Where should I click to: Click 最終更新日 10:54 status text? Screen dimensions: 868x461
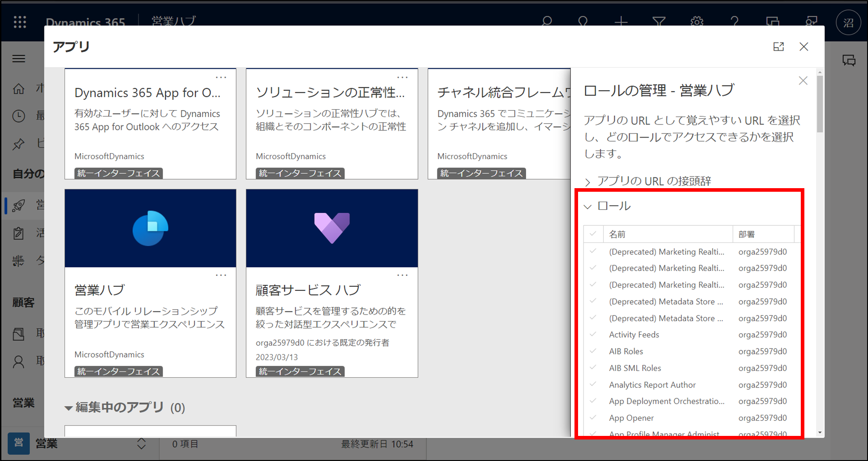click(377, 444)
